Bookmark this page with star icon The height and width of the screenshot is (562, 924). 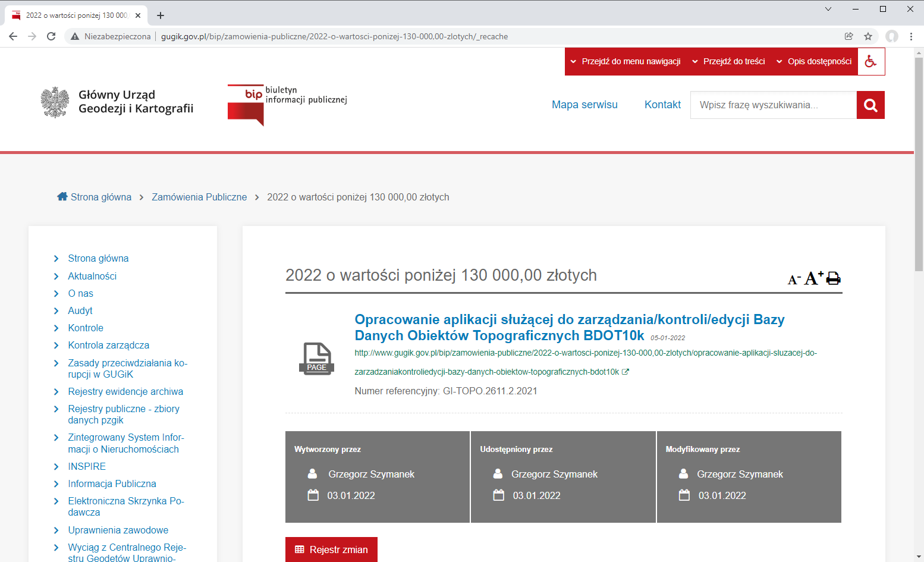tap(868, 36)
